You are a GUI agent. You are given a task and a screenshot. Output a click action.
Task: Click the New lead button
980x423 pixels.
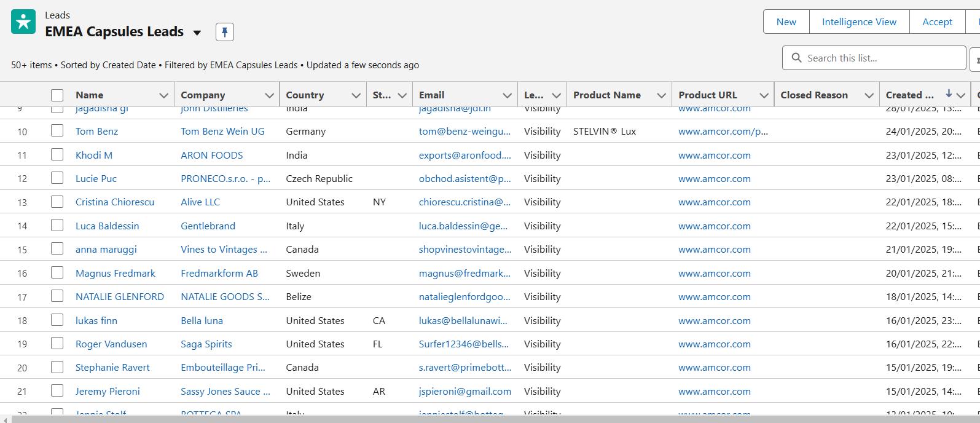click(786, 22)
